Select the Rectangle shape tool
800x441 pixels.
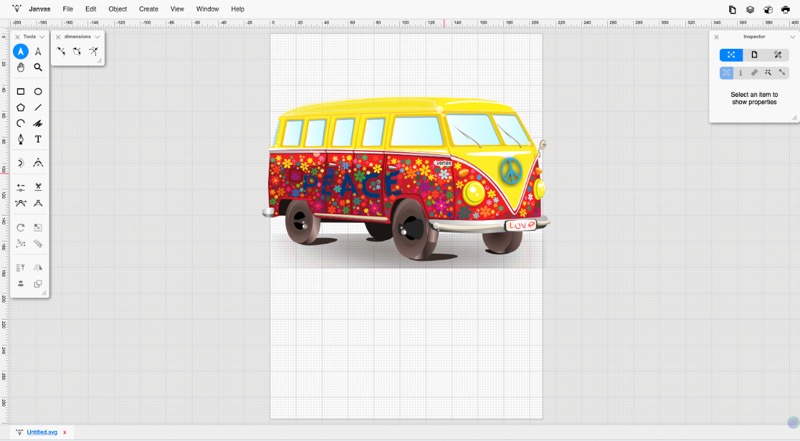coord(20,92)
